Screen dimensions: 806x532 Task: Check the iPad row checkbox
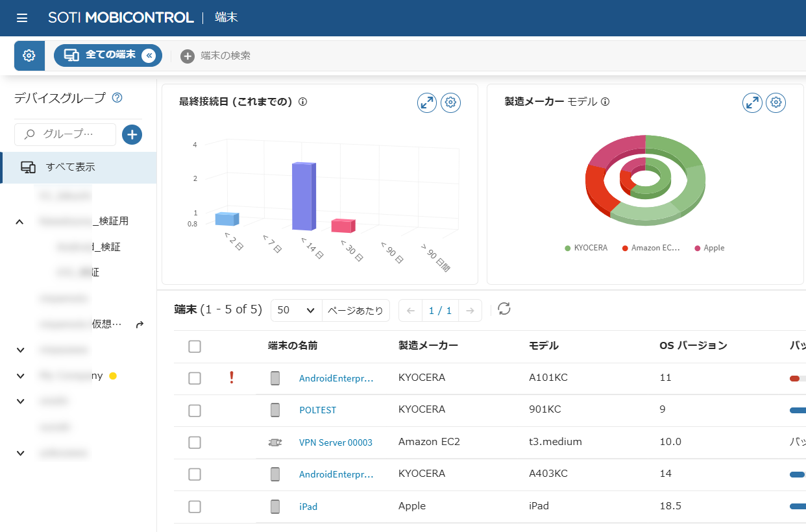point(195,506)
